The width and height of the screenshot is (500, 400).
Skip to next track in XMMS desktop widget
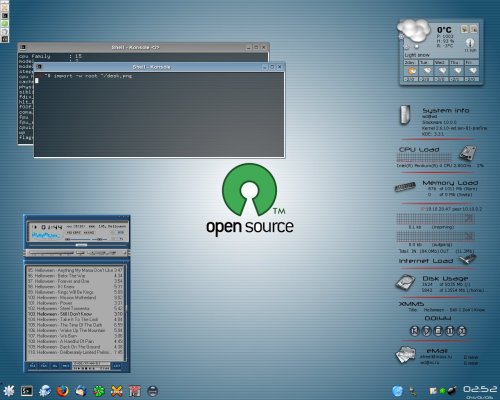point(462,331)
